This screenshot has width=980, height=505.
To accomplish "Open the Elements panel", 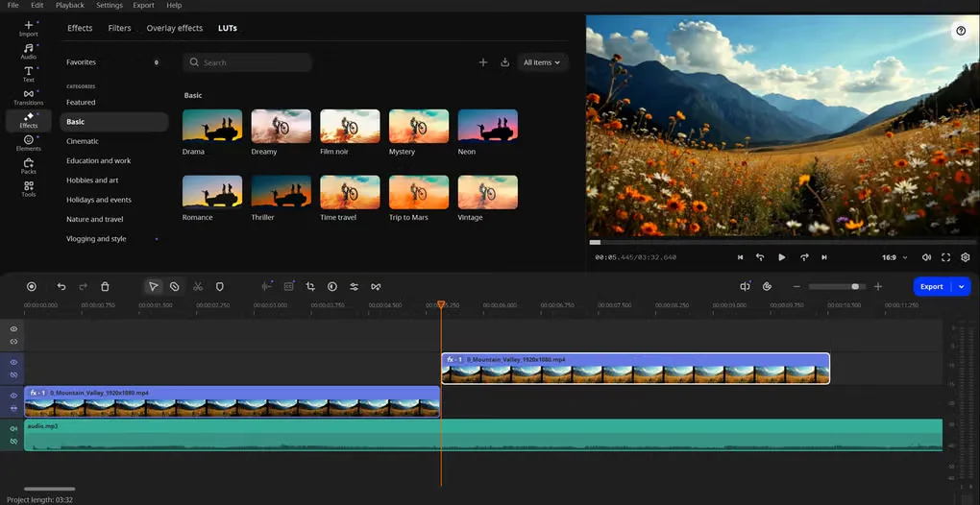I will [28, 143].
